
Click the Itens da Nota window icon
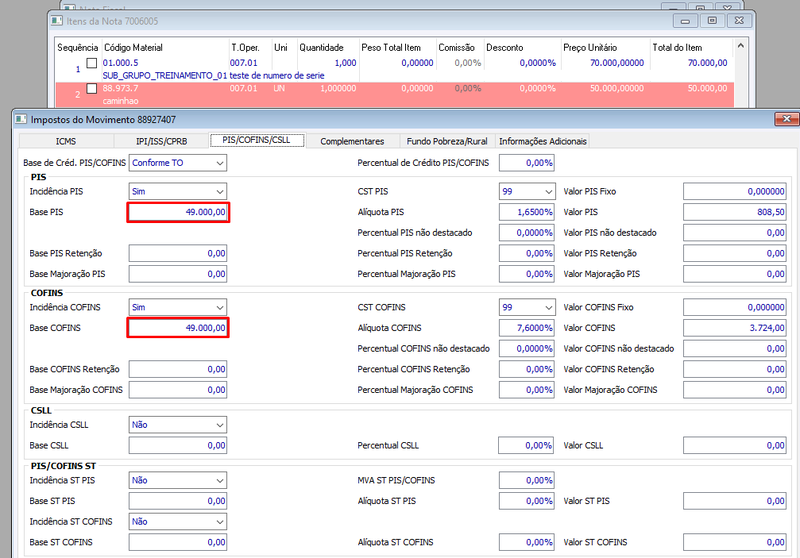[x=57, y=21]
